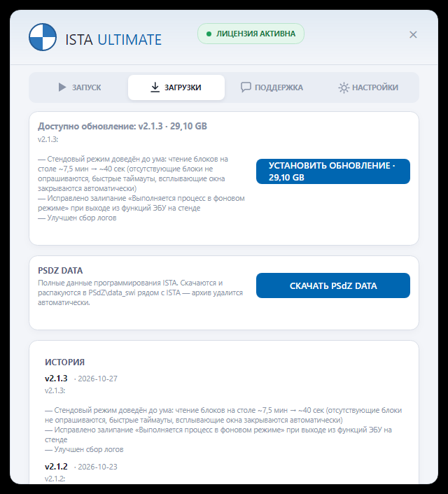448x494 pixels.
Task: Click history date 2026-10-27
Action: (97, 379)
